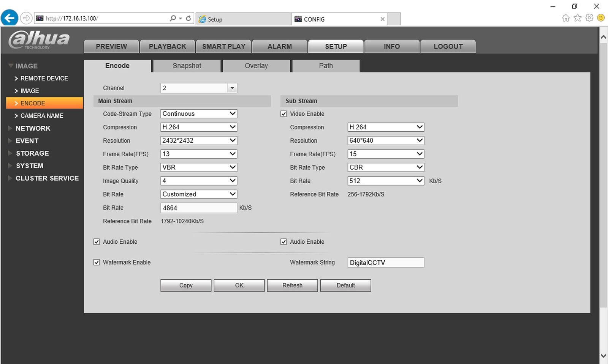Toggle Main Stream Audio Enable checkbox
The image size is (608, 364).
click(97, 242)
